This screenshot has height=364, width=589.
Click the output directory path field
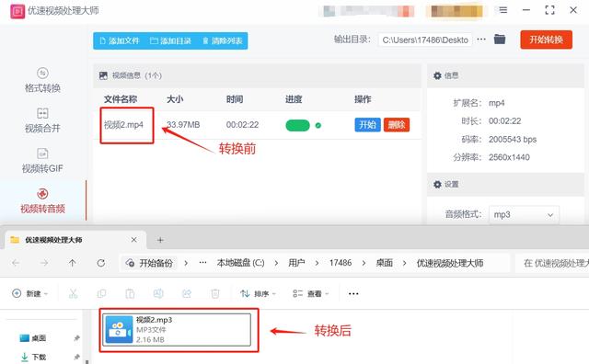pyautogui.click(x=425, y=40)
